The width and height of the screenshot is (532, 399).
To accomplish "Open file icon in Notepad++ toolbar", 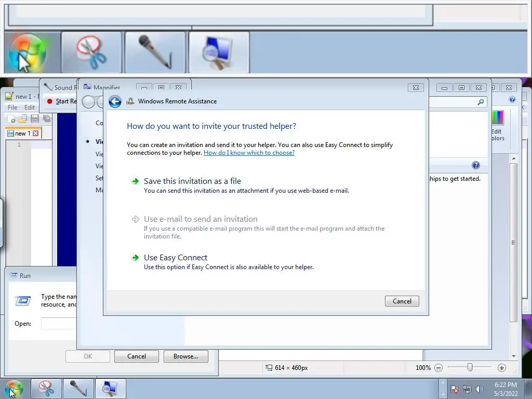I will coord(23,119).
